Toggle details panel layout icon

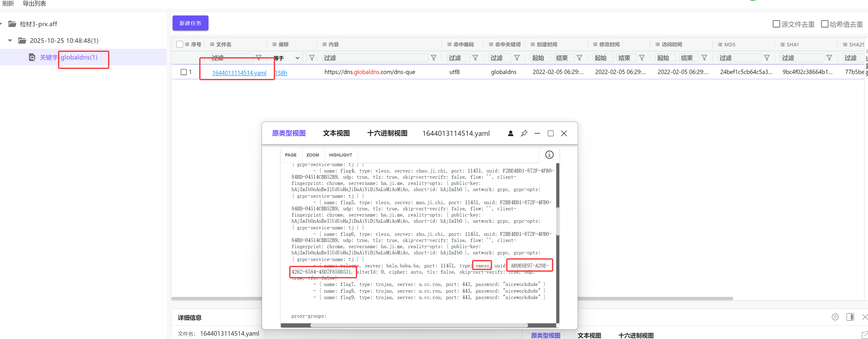pos(850,317)
